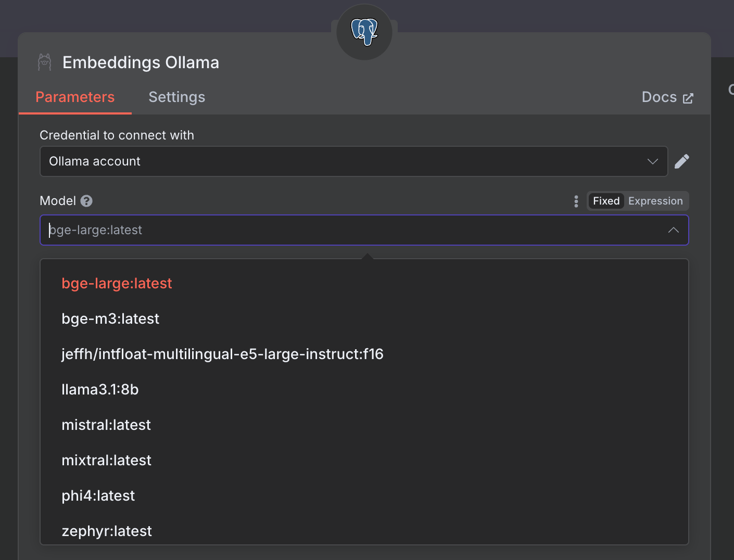734x560 pixels.
Task: Click the Credential to connect with label
Action: [117, 135]
